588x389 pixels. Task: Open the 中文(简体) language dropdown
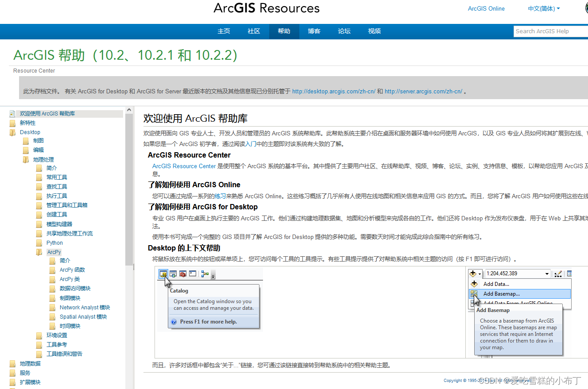pos(544,8)
